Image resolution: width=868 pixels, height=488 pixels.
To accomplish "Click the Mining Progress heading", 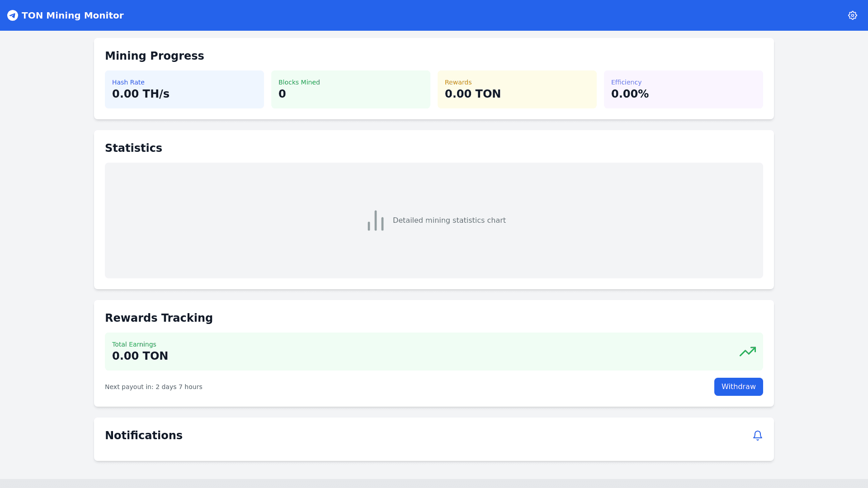I will click(154, 56).
